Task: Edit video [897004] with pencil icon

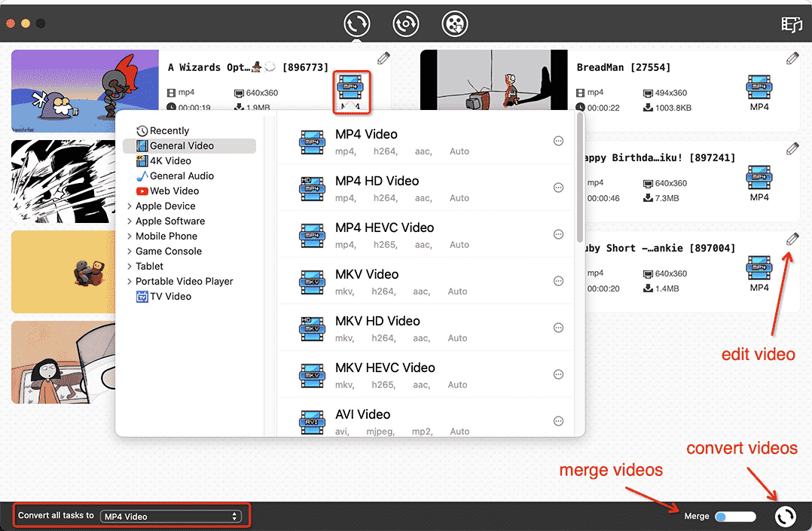Action: (x=792, y=240)
